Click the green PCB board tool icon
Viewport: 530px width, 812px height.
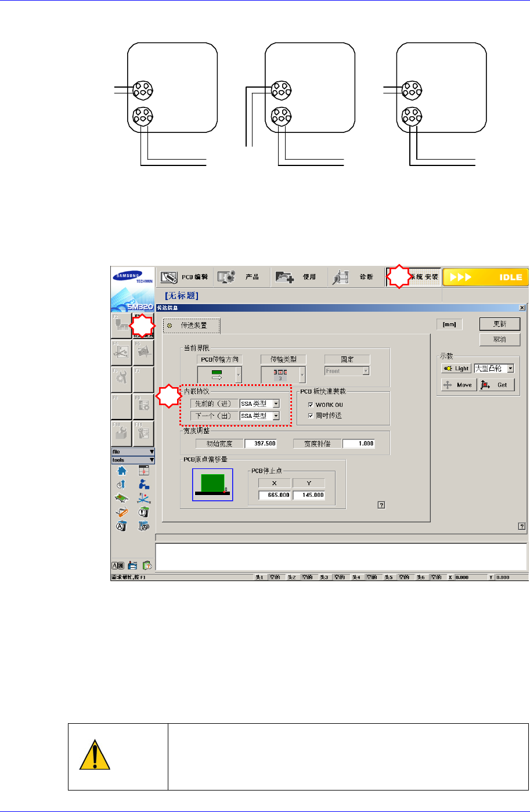122,498
